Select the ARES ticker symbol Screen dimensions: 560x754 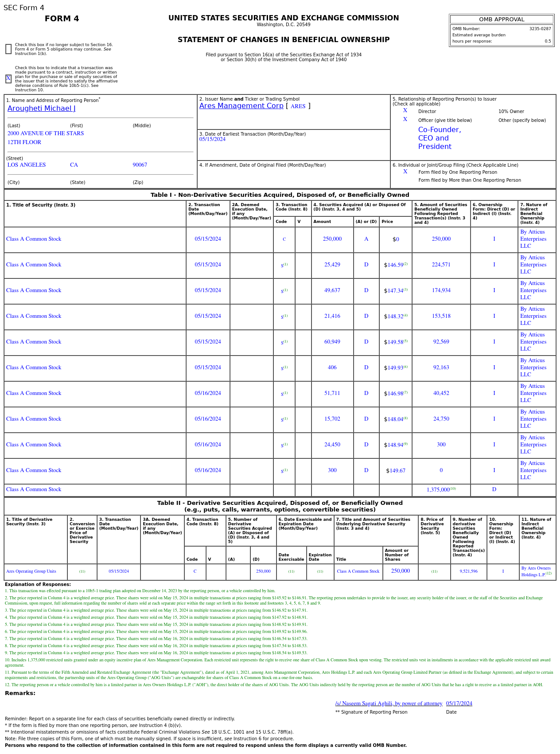[298, 106]
